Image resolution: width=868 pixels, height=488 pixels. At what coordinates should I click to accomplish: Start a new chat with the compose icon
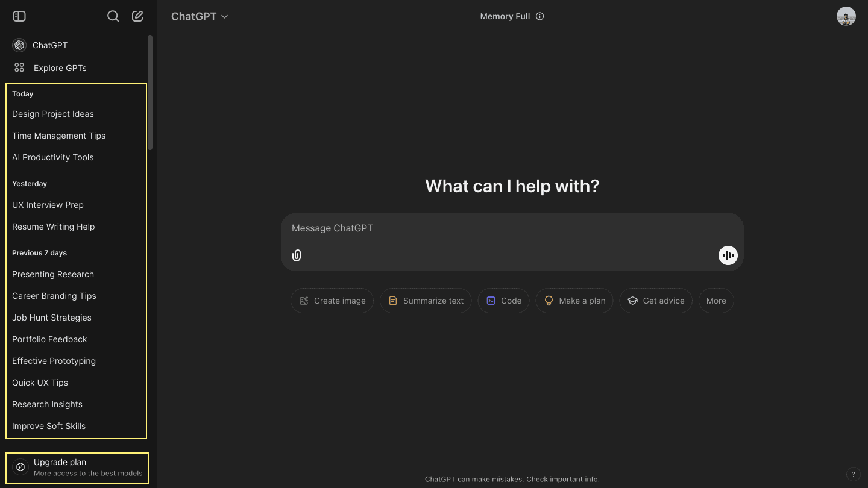point(137,16)
